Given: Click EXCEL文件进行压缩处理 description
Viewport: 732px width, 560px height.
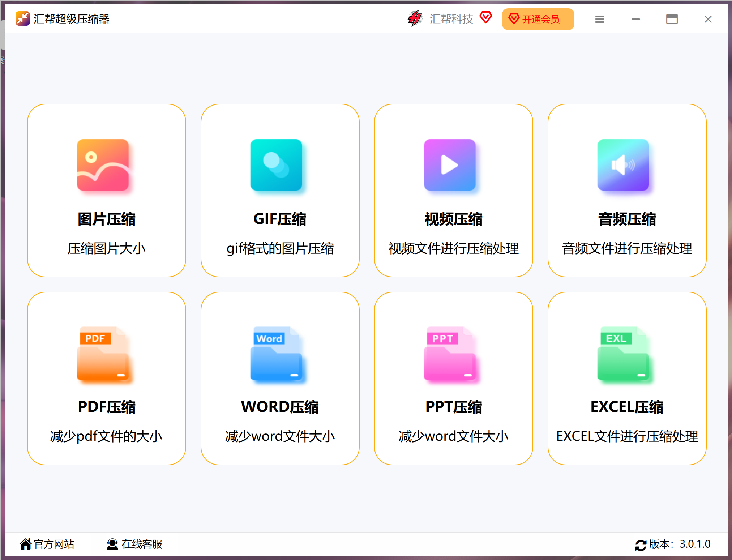Looking at the screenshot, I should click(x=627, y=436).
